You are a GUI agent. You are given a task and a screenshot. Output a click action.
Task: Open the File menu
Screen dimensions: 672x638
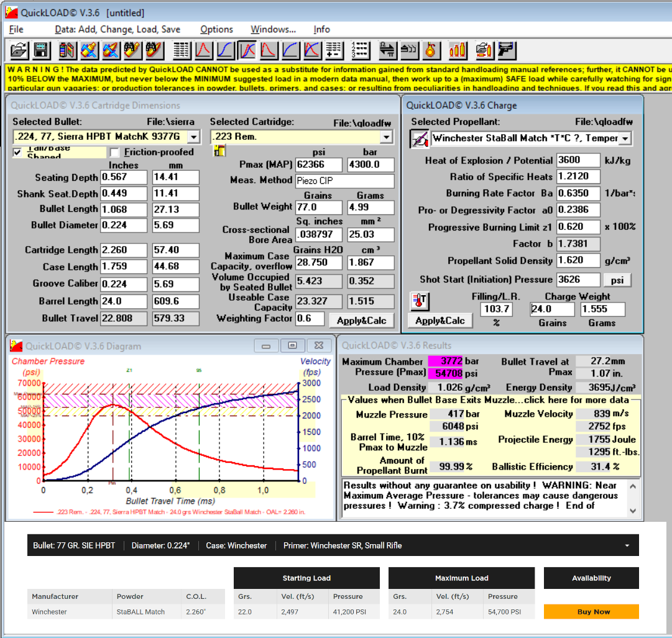16,29
